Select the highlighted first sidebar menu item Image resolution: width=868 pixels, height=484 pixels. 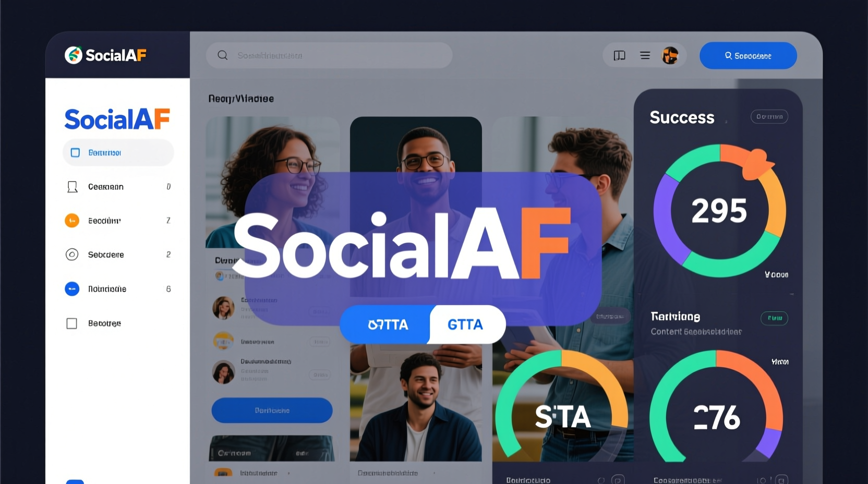click(118, 152)
